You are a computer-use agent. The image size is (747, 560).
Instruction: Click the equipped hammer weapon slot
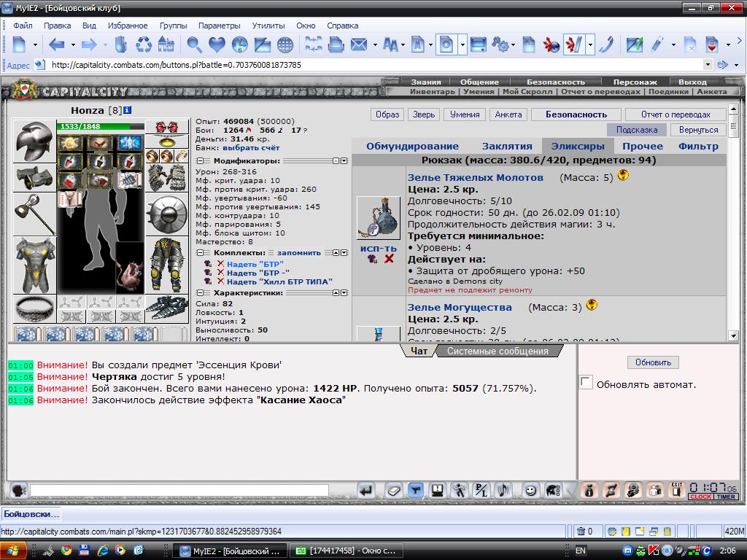(x=34, y=214)
